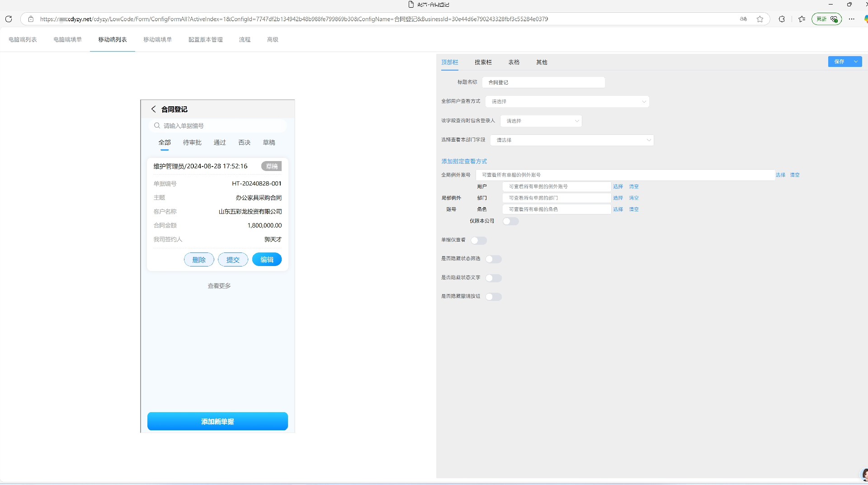Viewport: 868px width, 485px height.
Task: Click the search magnifier icon in the phone preview
Action: click(157, 126)
